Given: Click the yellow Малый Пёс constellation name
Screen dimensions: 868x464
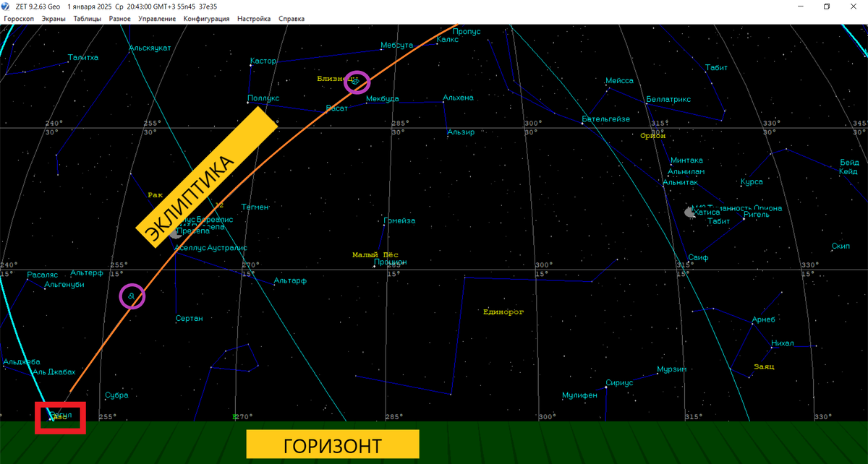Looking at the screenshot, I should (x=375, y=254).
